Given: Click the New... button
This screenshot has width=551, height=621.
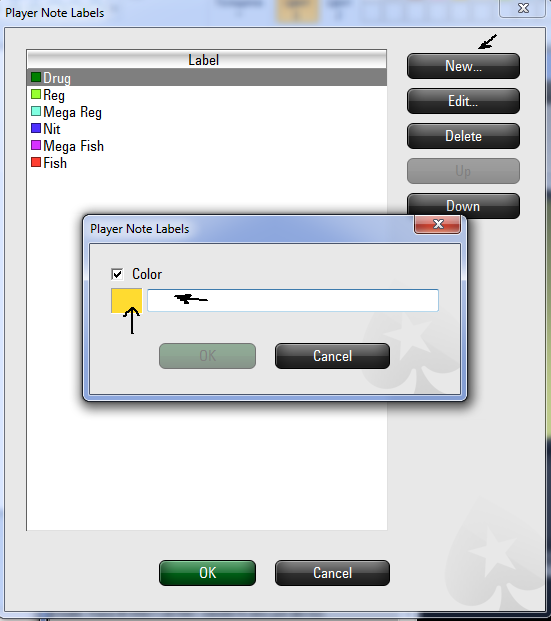Looking at the screenshot, I should coord(463,66).
